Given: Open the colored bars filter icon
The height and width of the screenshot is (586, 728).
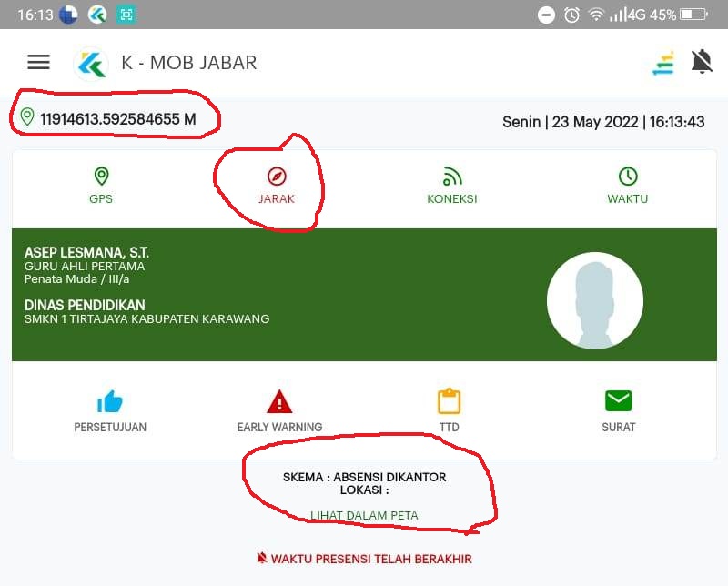Looking at the screenshot, I should (x=663, y=64).
